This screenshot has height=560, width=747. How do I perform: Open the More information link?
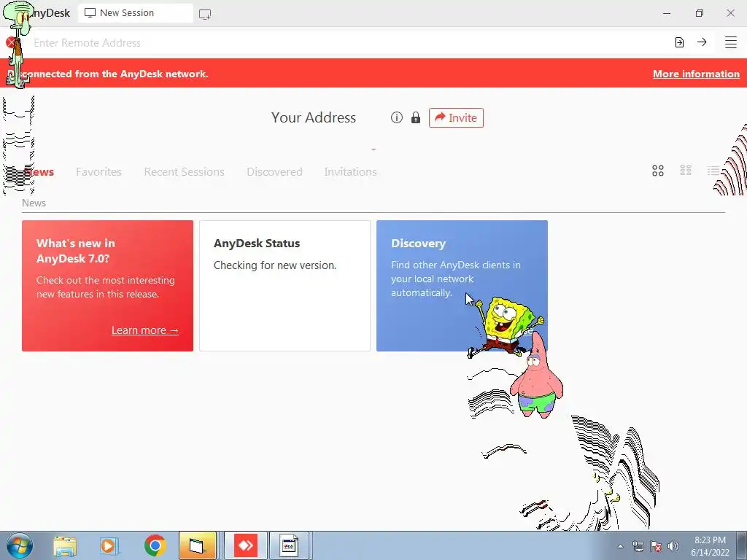696,74
